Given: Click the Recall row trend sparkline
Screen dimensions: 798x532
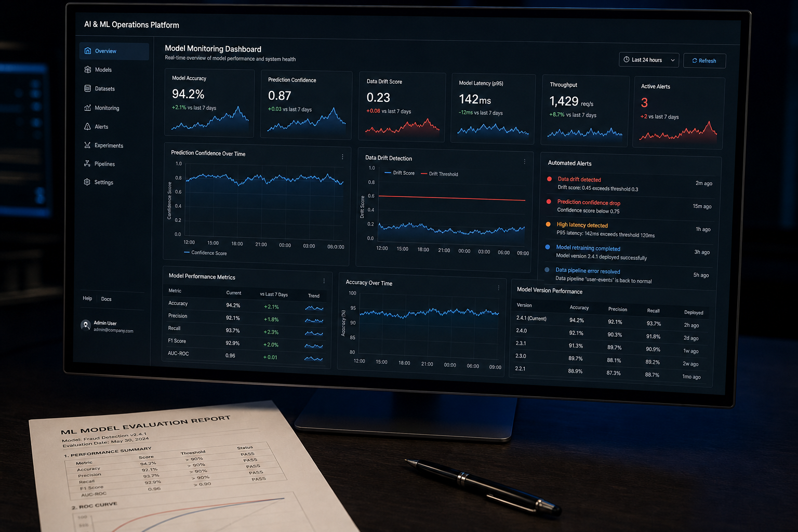Looking at the screenshot, I should coord(314,333).
